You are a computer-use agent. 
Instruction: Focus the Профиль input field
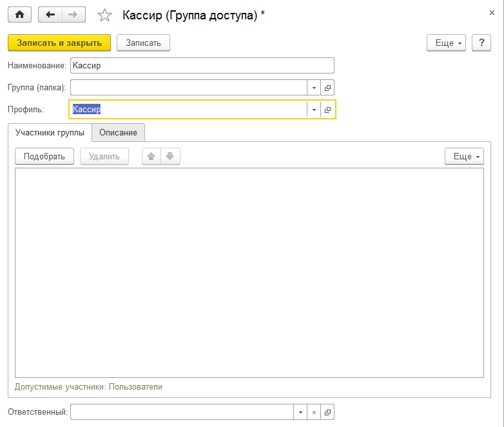(x=188, y=110)
